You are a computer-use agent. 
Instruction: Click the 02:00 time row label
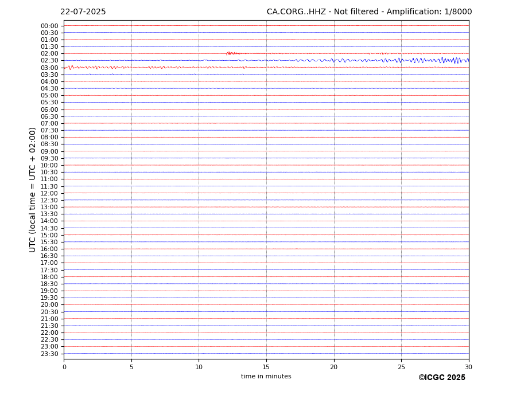point(49,53)
